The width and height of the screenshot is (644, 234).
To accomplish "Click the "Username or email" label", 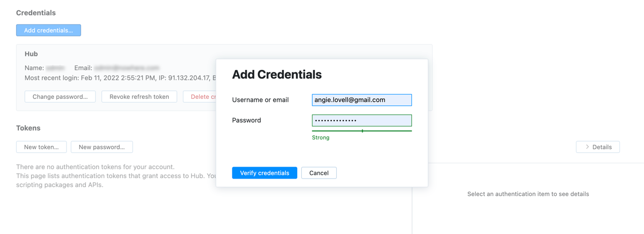I will 260,100.
